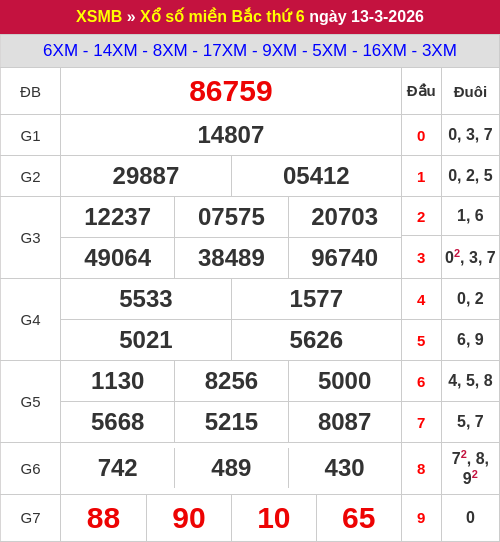Open the 'thứ 6' header link
Viewport: 500px width, 542px height.
[x=285, y=16]
